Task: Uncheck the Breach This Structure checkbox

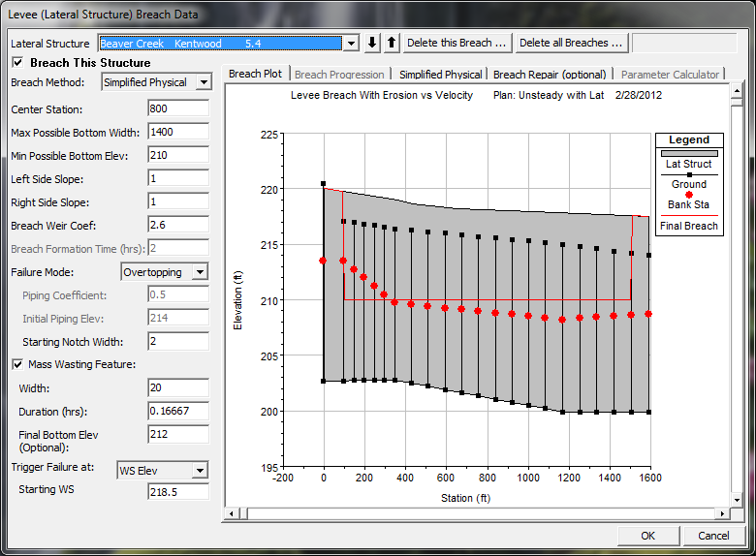Action: coord(18,63)
